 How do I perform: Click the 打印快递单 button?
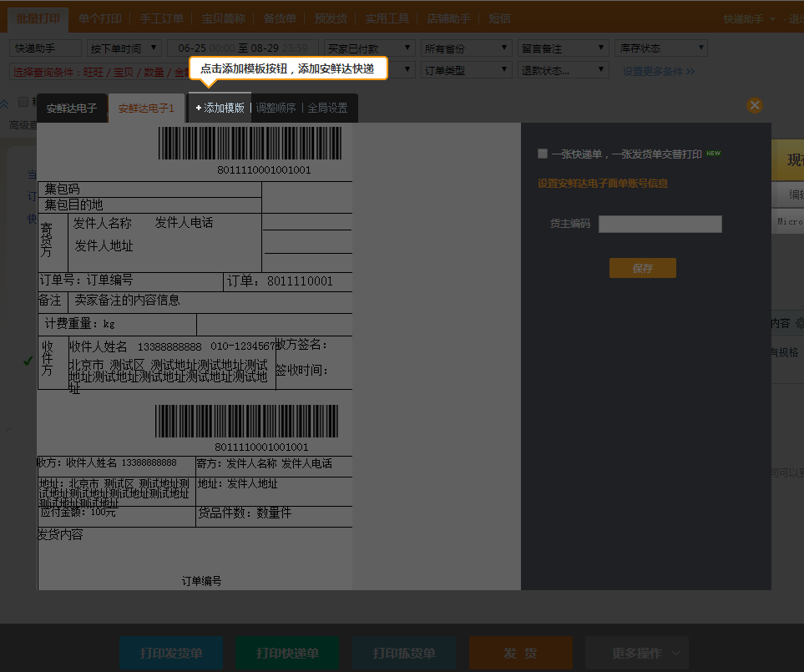[x=288, y=653]
